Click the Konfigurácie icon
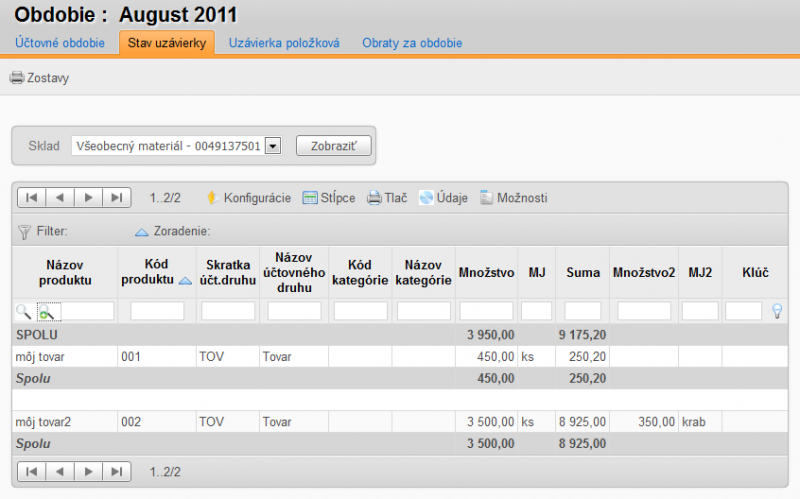This screenshot has height=499, width=800. coord(212,197)
